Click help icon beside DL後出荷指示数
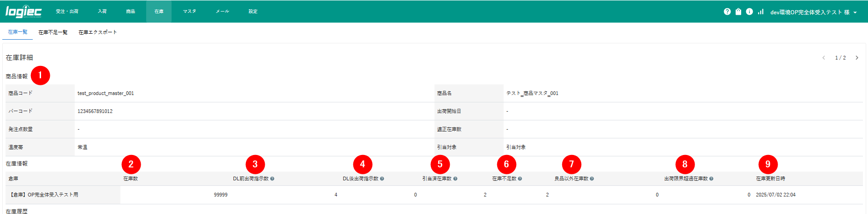Viewport: 868px width, 214px height. 382,179
